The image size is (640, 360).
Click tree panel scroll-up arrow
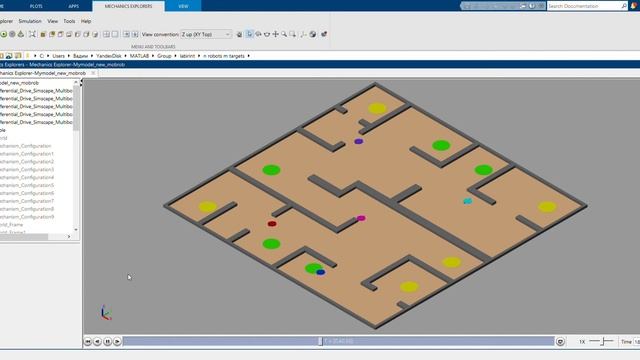point(76,82)
